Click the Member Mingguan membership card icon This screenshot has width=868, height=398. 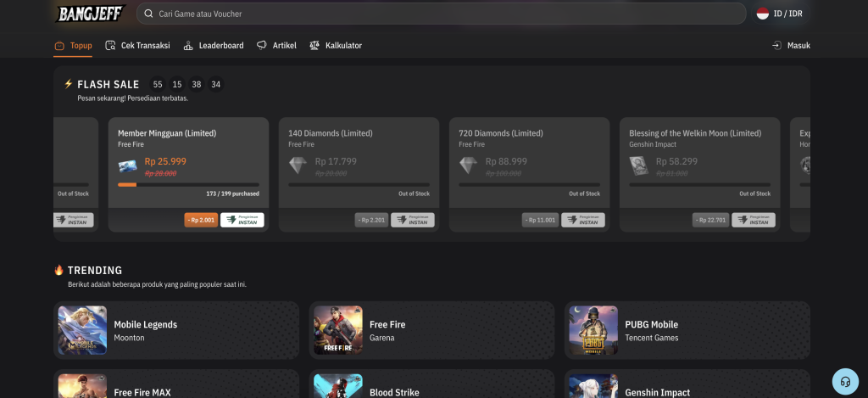127,166
